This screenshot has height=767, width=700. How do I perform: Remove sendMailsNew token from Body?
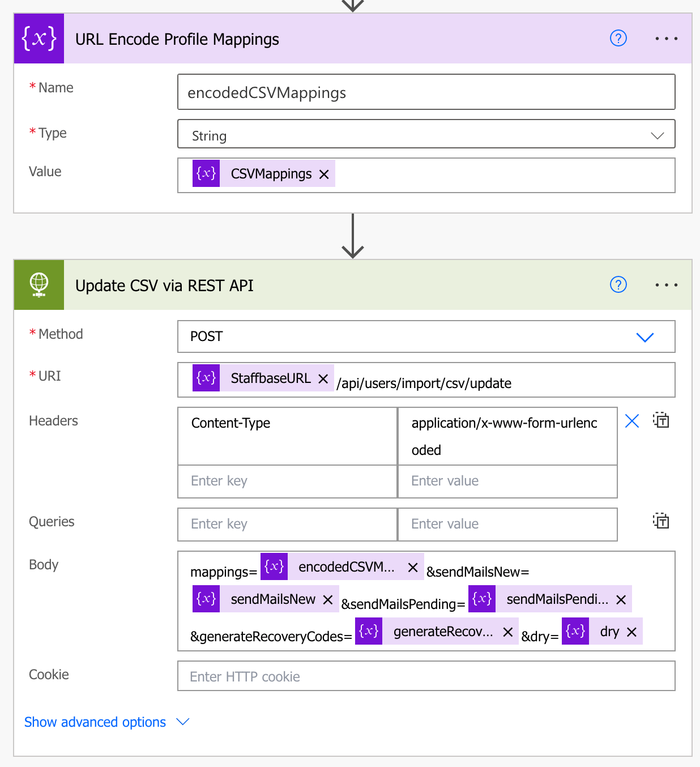coord(327,600)
